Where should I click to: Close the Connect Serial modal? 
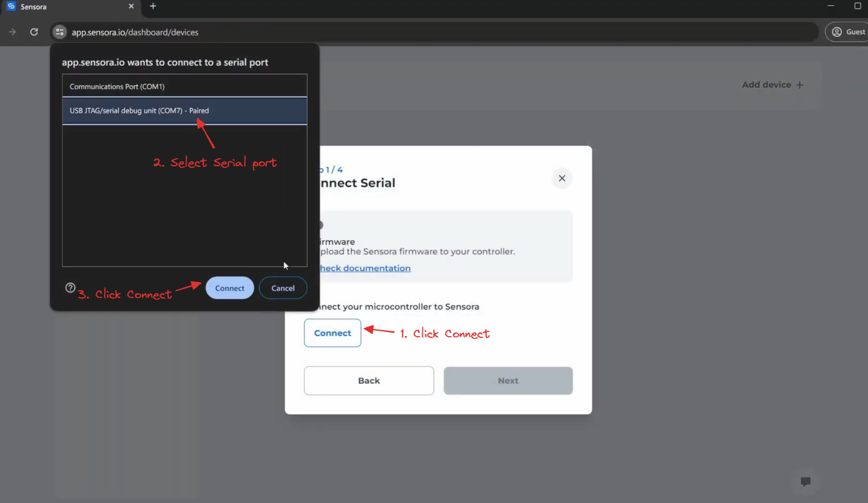[x=562, y=178]
